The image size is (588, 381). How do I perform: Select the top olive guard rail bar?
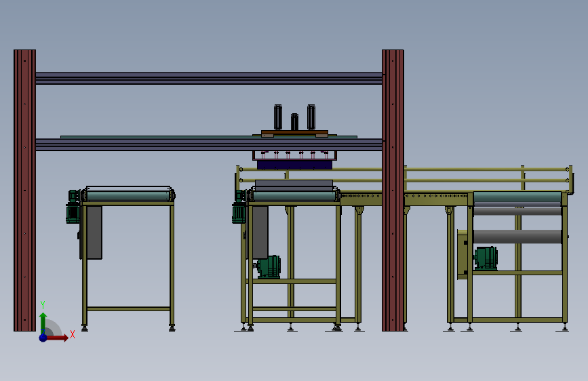tap(405, 169)
